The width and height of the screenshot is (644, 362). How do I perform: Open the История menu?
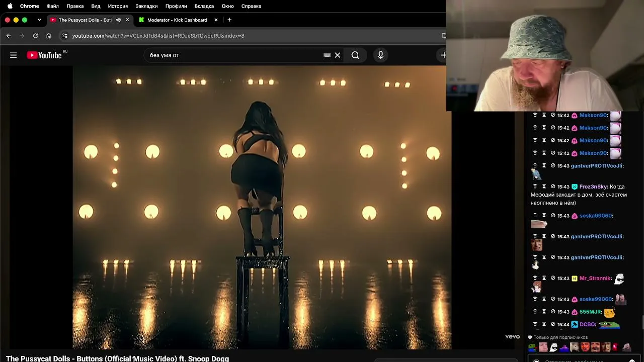pos(118,6)
